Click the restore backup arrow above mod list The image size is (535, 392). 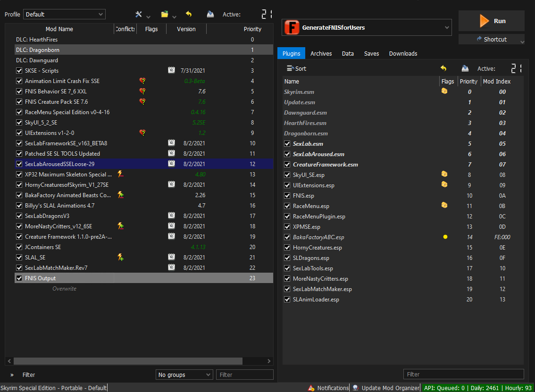[x=189, y=14]
